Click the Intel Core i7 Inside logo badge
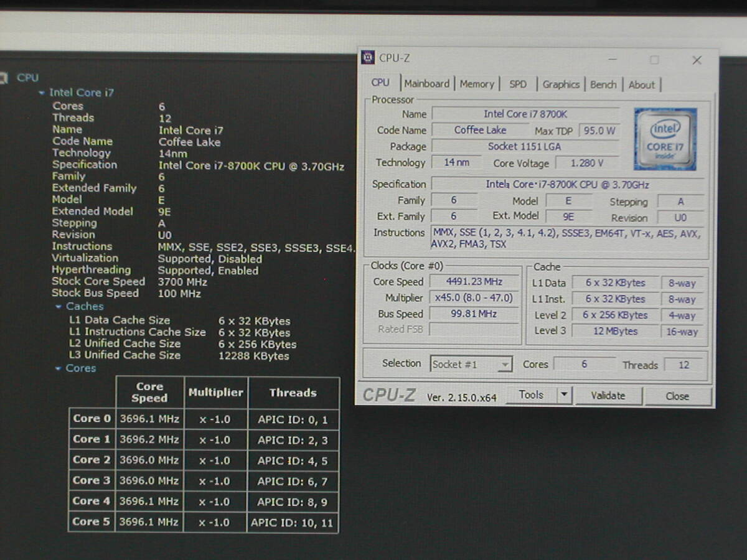Screen dimensions: 747x560 [665, 139]
